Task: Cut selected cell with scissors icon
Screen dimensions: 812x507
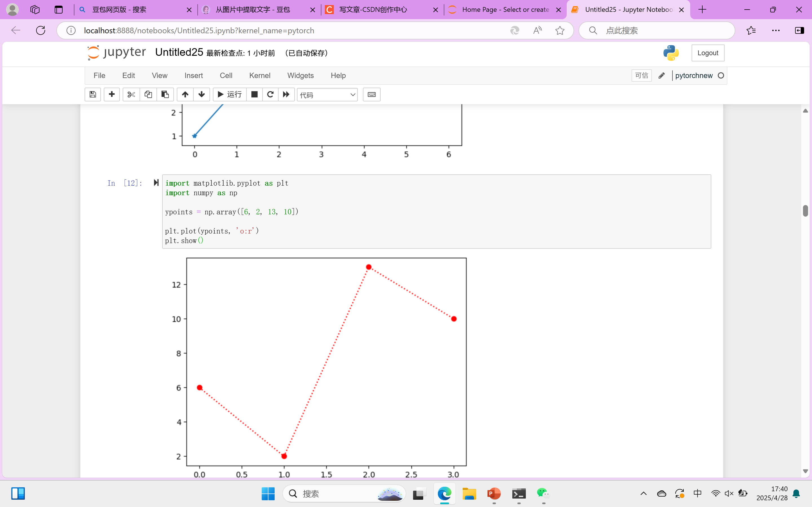Action: 131,95
